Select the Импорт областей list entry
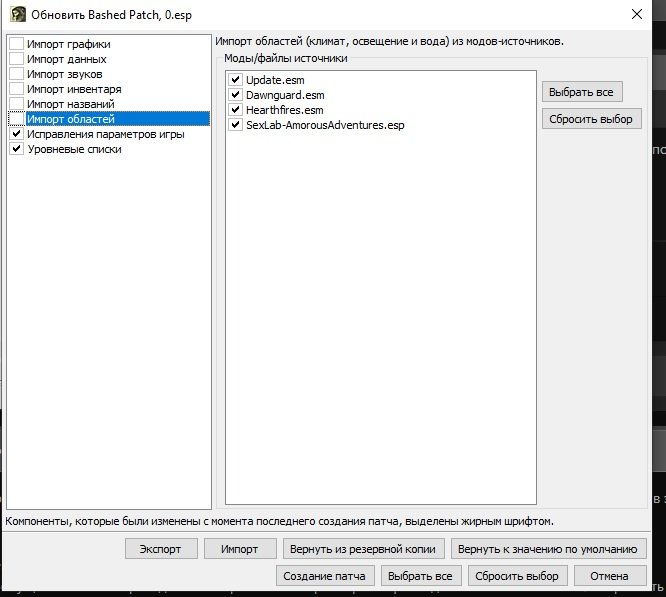Viewport: 666px width, 597px height. (71, 119)
